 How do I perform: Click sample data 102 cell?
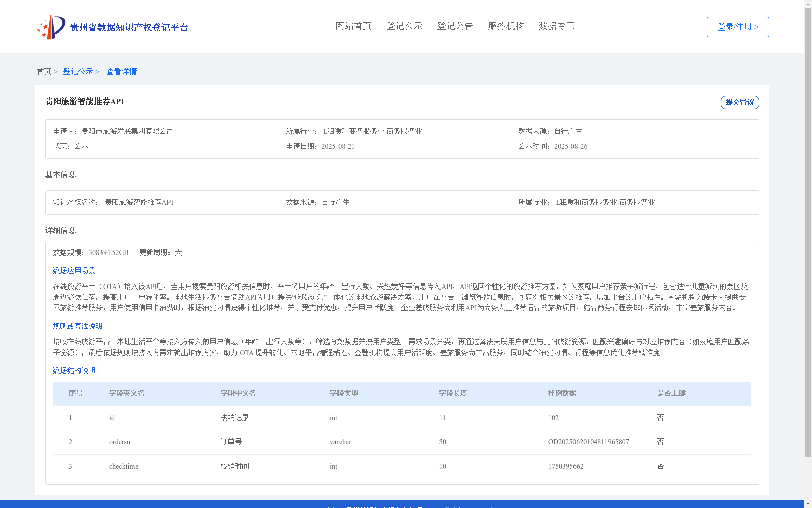coord(553,418)
